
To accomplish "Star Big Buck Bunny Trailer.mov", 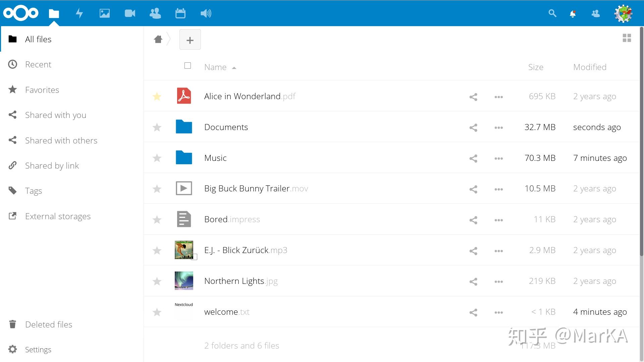I will tap(157, 189).
